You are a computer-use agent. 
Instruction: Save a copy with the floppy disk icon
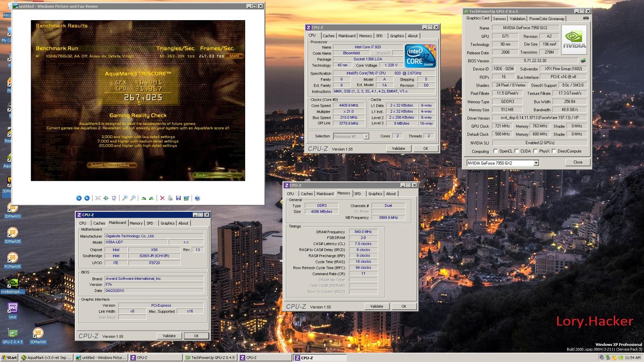click(x=178, y=198)
